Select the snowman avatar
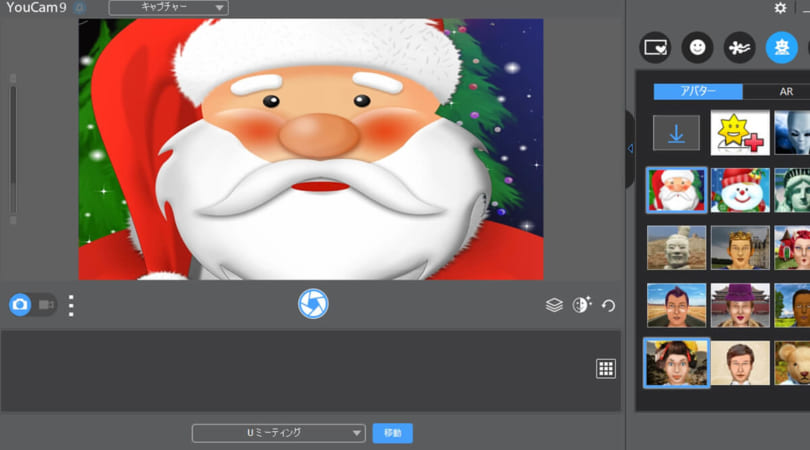The height and width of the screenshot is (450, 810). click(740, 190)
